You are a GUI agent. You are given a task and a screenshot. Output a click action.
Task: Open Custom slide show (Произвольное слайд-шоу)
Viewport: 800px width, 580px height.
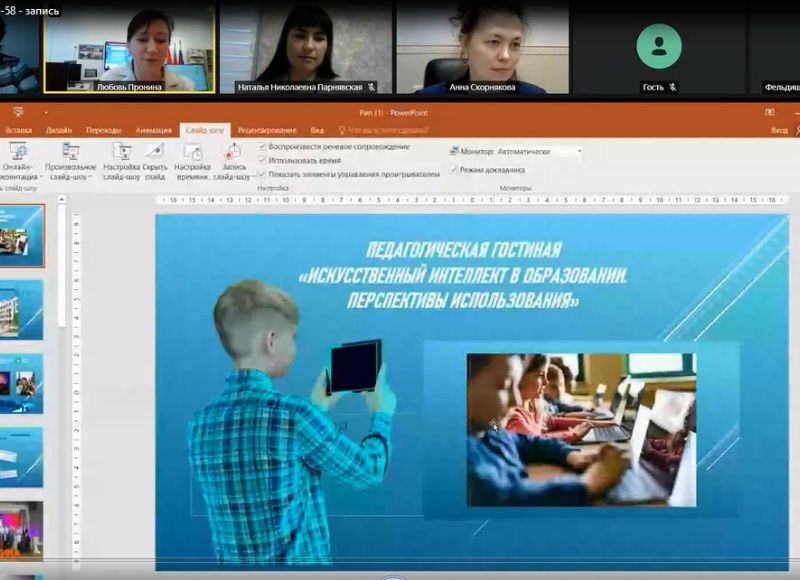pos(70,152)
